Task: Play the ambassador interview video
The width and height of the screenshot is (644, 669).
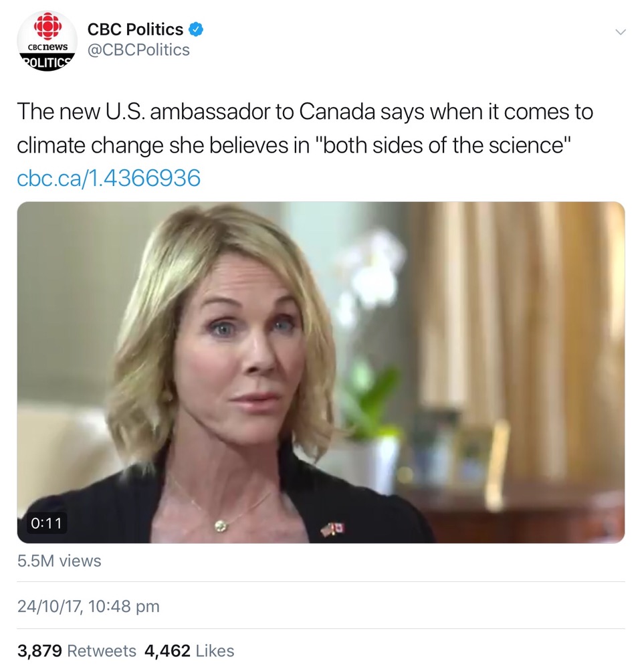Action: (x=320, y=372)
